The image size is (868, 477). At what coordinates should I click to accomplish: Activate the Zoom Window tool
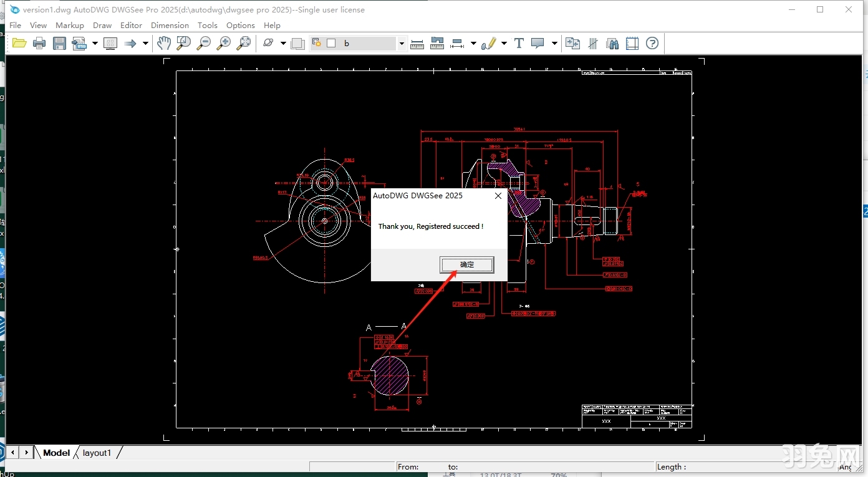pos(183,43)
